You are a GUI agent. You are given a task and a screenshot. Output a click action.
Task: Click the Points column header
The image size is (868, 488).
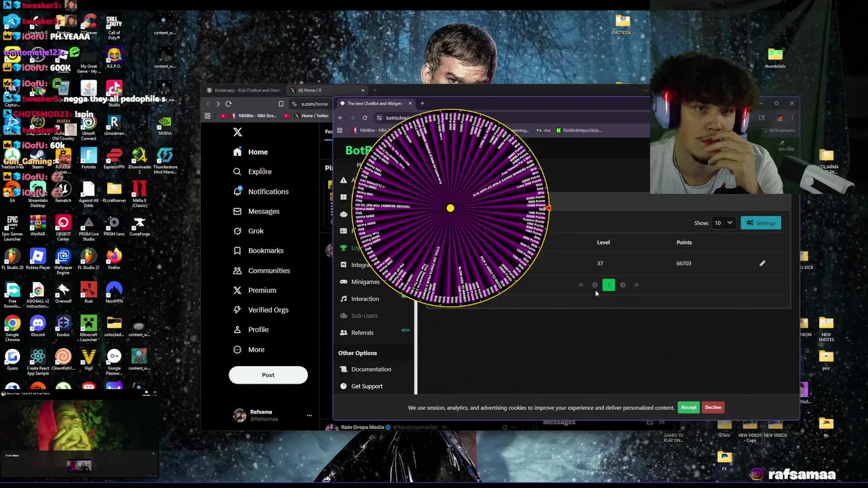coord(684,243)
